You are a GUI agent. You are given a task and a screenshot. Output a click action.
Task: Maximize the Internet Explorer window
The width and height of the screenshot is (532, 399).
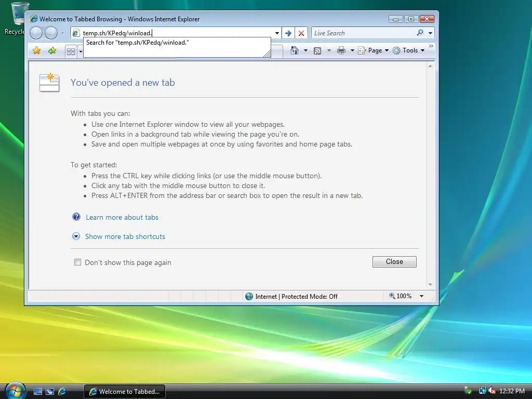[411, 19]
